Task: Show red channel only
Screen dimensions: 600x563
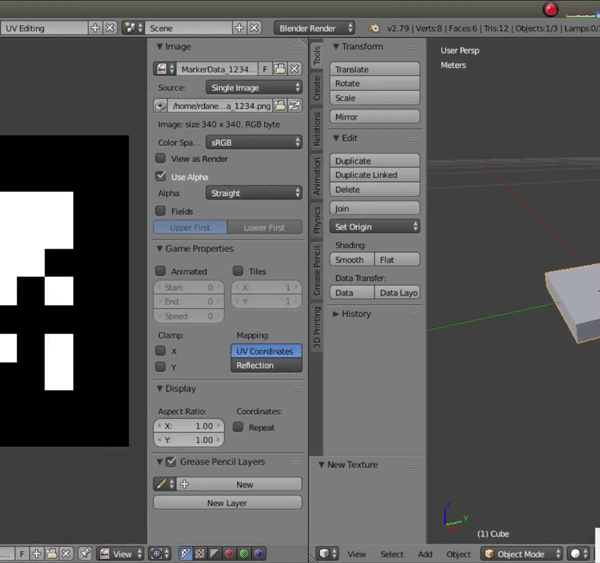Action: tap(229, 553)
